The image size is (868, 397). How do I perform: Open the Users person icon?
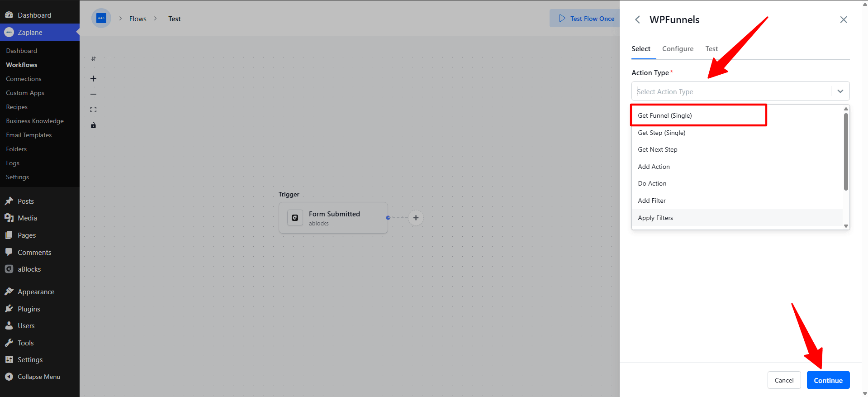coord(9,325)
